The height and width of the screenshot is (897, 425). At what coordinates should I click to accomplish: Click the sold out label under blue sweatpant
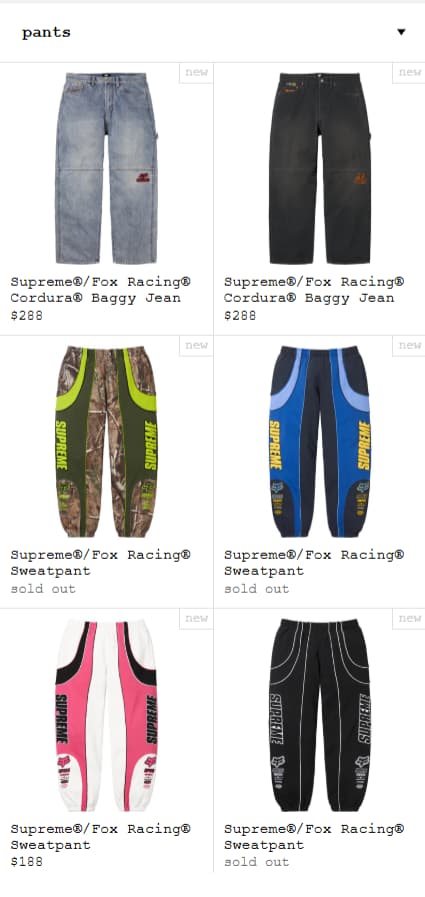coord(256,589)
